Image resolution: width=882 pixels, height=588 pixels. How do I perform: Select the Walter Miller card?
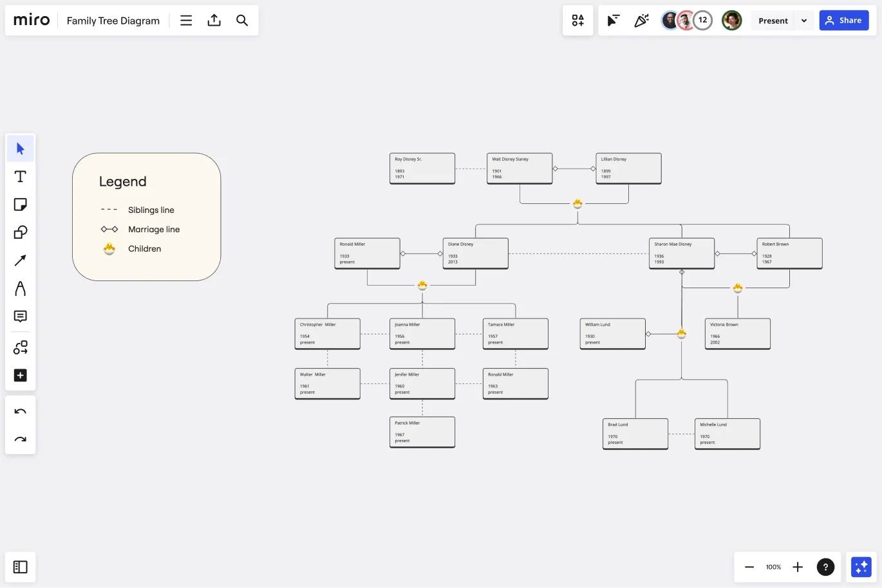click(328, 383)
